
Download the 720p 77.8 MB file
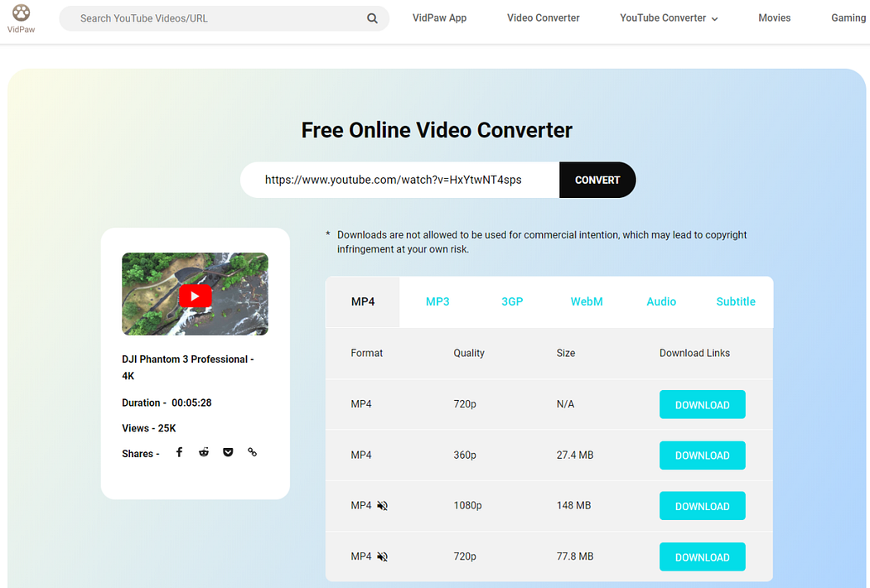coord(702,557)
